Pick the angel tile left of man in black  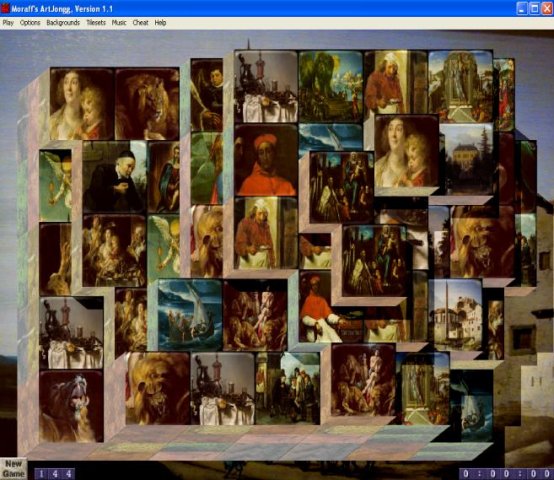55,185
